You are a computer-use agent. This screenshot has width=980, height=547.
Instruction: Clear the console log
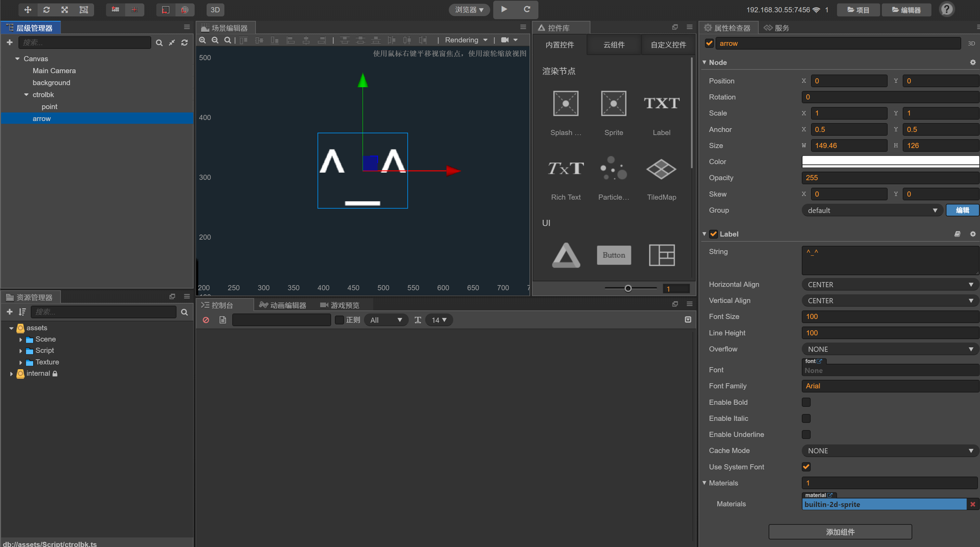pyautogui.click(x=206, y=320)
